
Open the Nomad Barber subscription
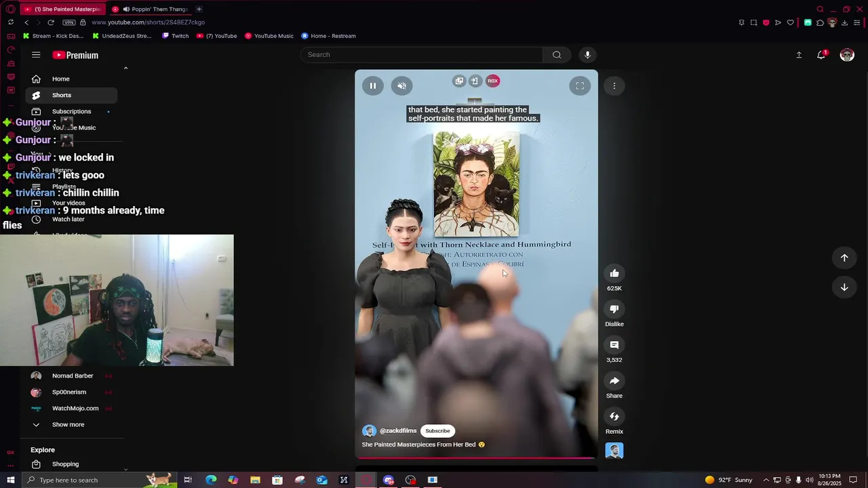[71, 375]
